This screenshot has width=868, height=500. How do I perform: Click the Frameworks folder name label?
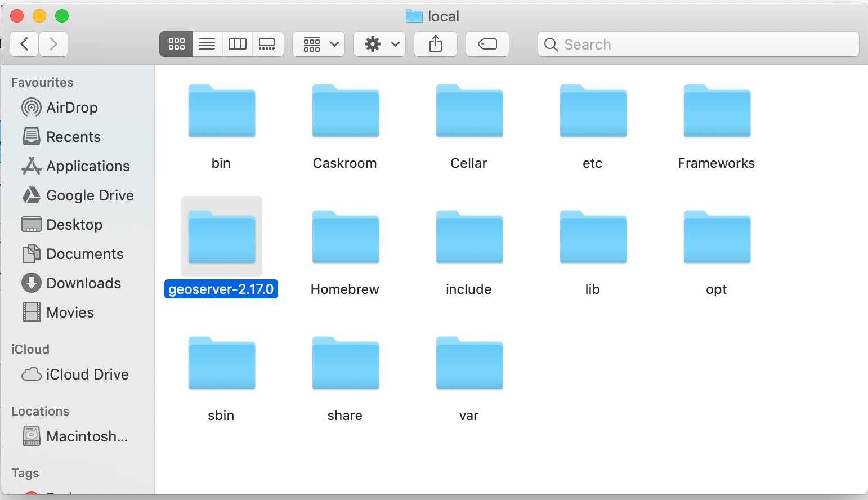point(717,163)
